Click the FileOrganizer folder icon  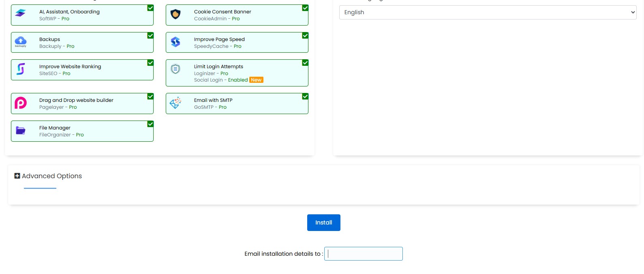(21, 130)
